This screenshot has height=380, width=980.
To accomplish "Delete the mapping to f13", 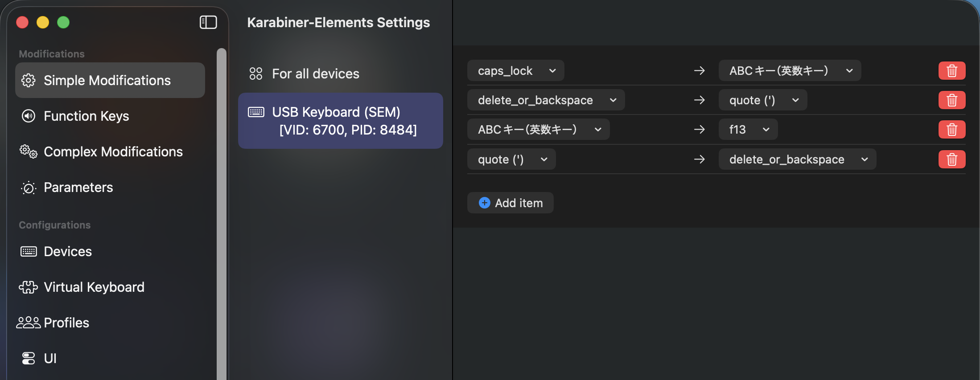I will tap(952, 130).
